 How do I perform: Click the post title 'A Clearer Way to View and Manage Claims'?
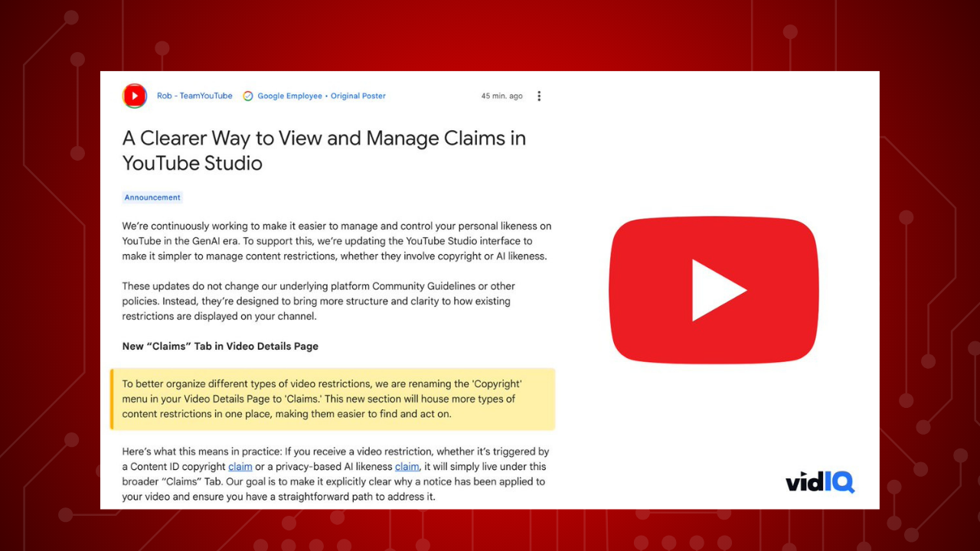(x=325, y=151)
